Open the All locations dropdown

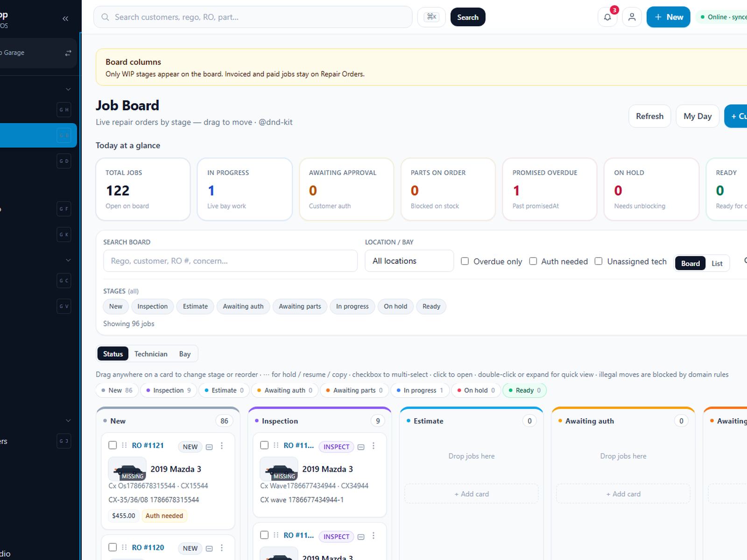[409, 261]
